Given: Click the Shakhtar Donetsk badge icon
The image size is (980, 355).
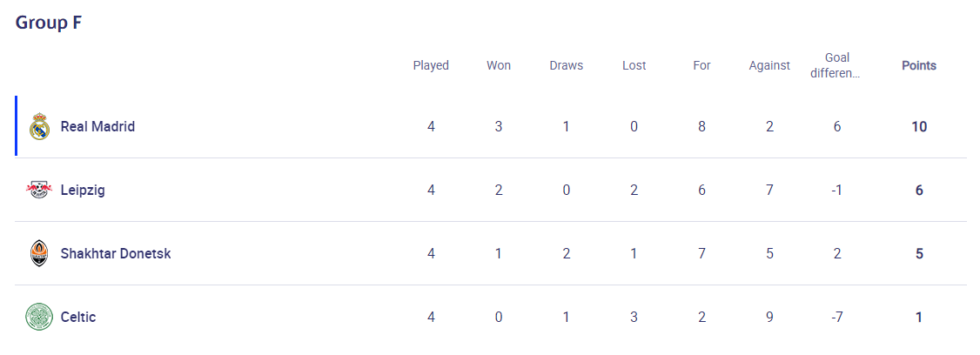Looking at the screenshot, I should pos(39,253).
